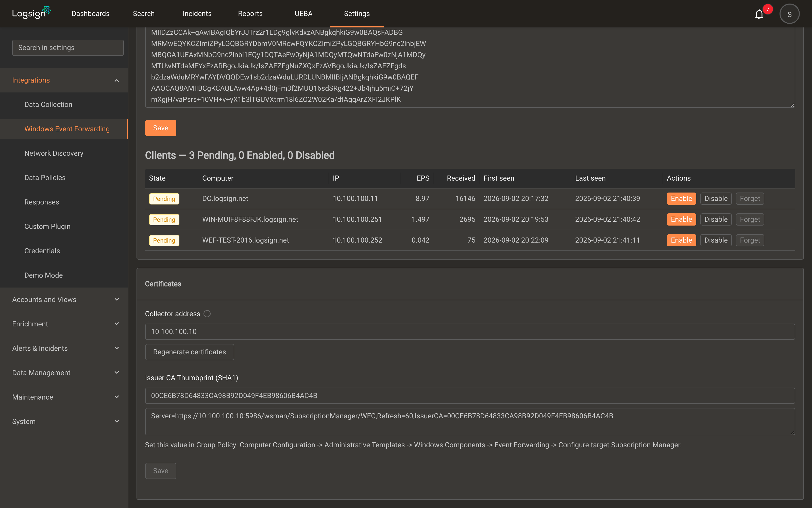Enable the DC.logsign.net client
This screenshot has width=812, height=508.
681,199
